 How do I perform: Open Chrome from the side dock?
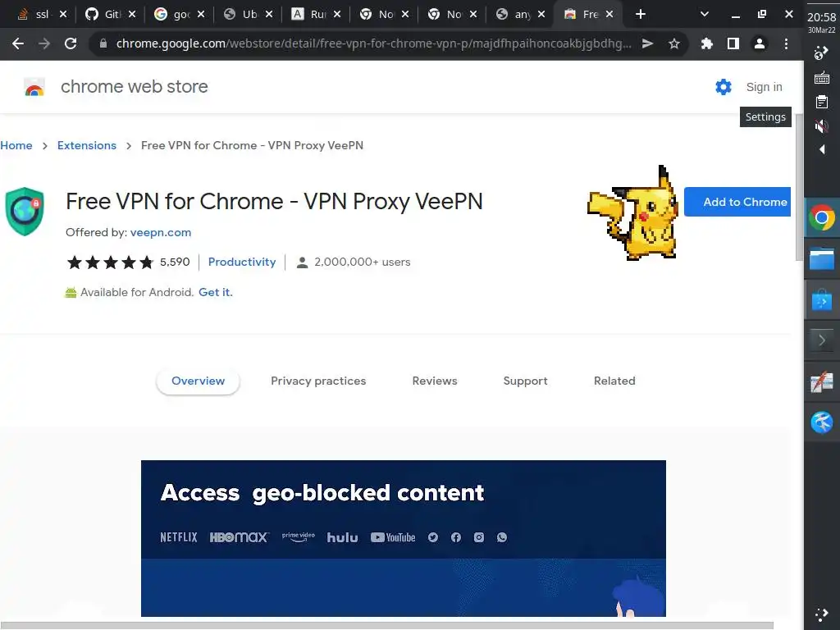tap(822, 217)
